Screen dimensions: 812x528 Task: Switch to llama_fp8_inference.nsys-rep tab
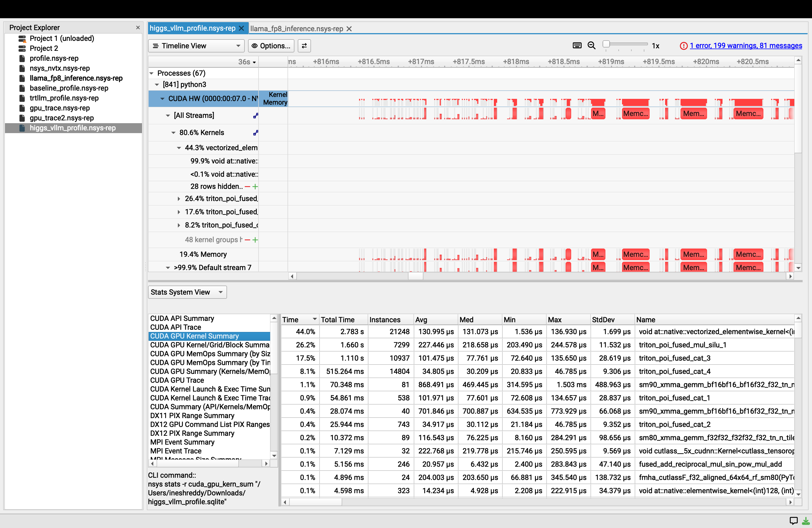click(296, 29)
